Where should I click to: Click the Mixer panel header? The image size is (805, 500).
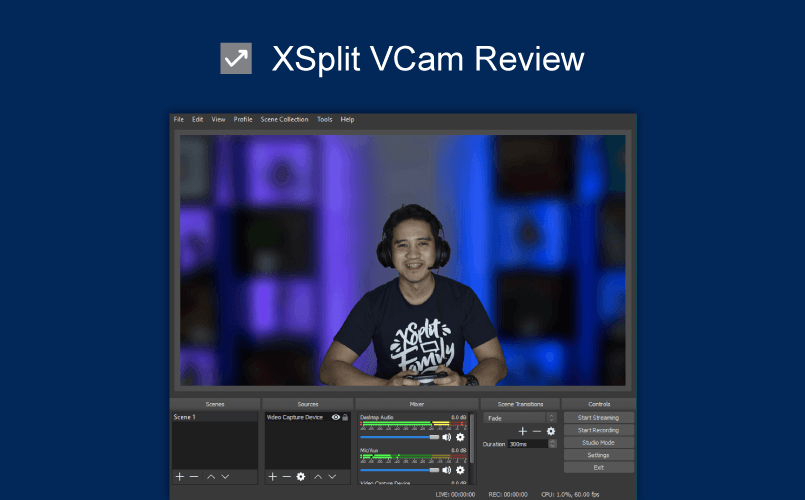click(x=416, y=405)
